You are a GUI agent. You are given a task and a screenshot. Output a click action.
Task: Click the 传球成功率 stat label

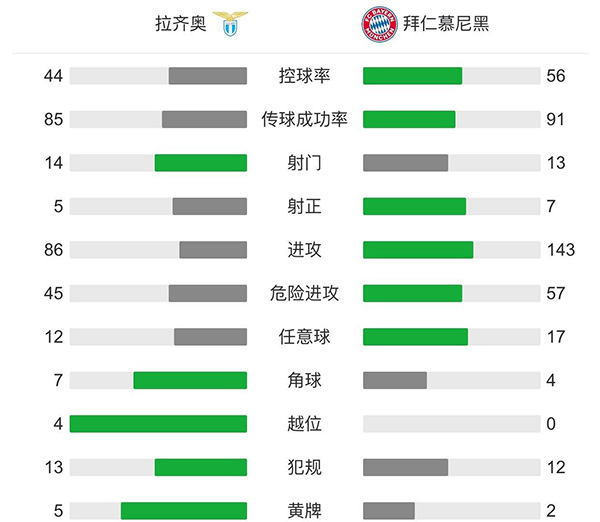304,119
